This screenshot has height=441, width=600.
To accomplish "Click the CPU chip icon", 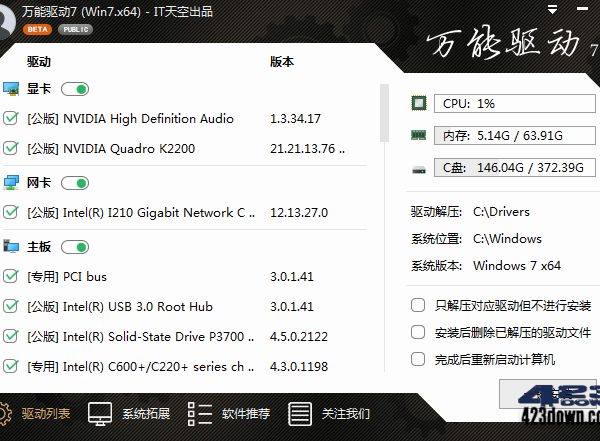I will coord(419,103).
